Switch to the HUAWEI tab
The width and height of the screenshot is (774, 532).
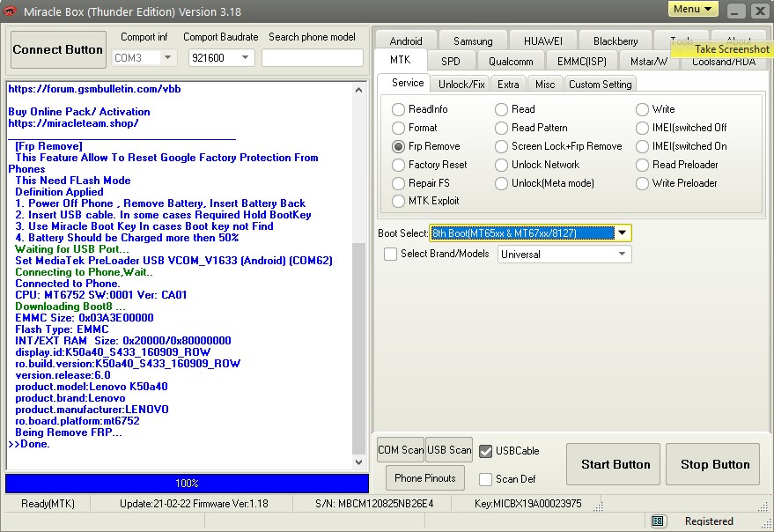543,41
